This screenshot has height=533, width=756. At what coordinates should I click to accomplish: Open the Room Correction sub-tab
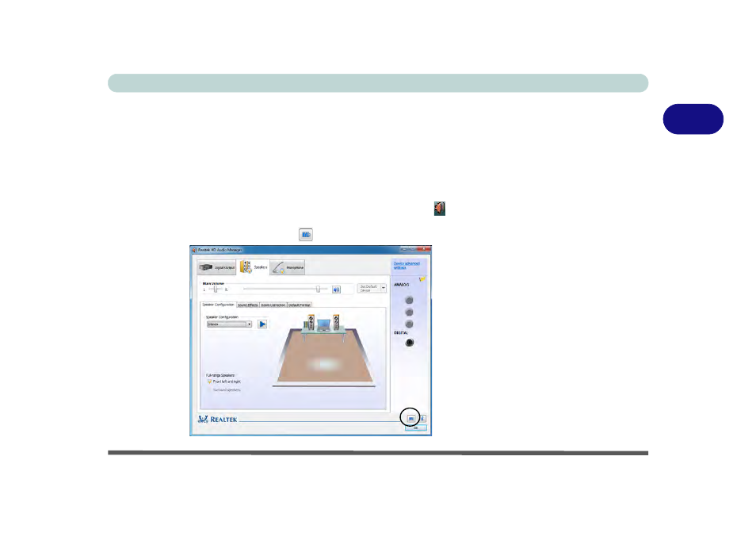click(x=273, y=305)
